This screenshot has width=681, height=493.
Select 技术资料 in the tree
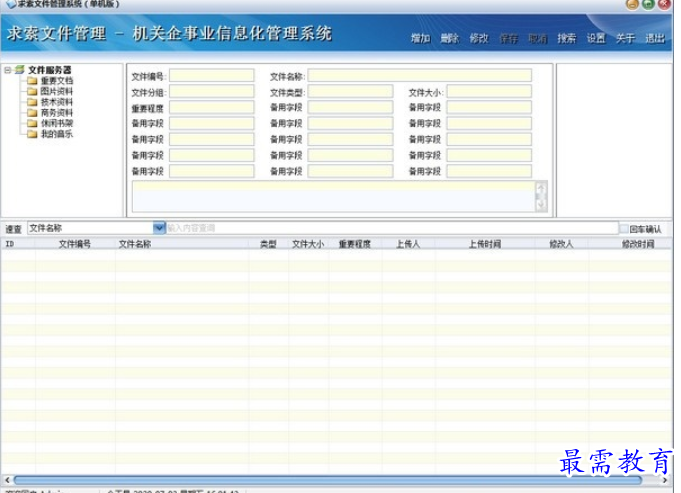(57, 102)
